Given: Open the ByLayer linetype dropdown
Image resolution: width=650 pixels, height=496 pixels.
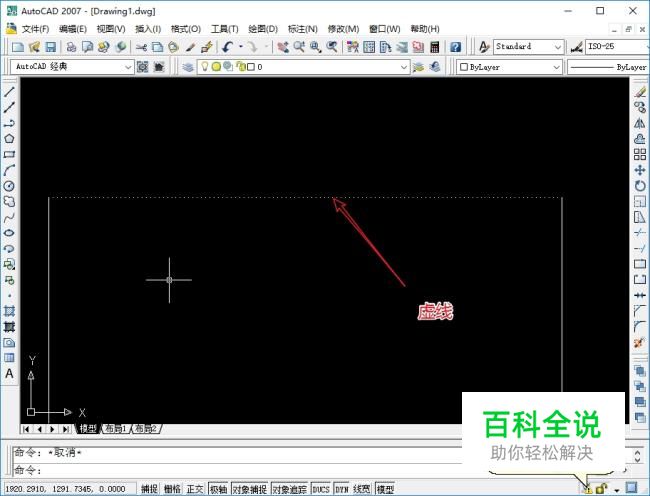Looking at the screenshot, I should pos(608,67).
